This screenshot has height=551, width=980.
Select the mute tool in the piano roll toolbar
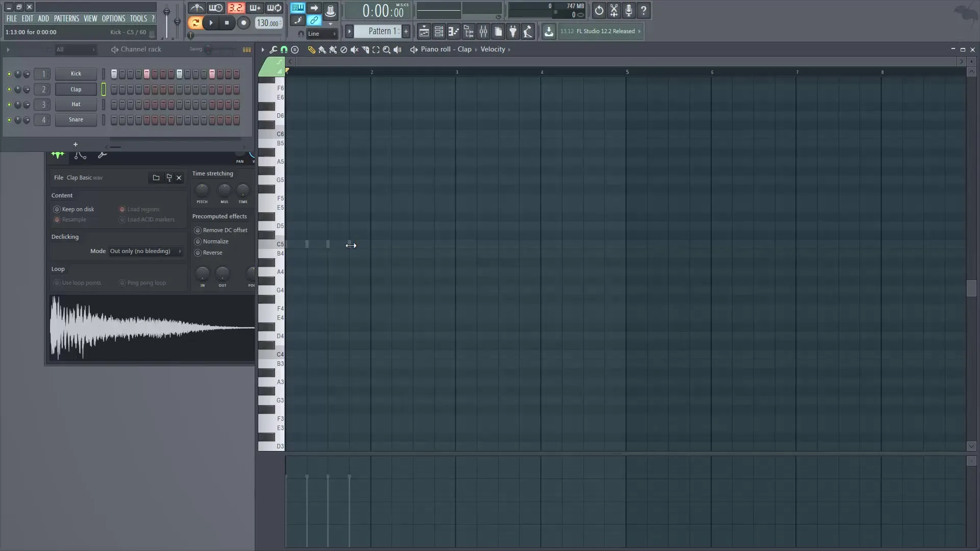[355, 49]
